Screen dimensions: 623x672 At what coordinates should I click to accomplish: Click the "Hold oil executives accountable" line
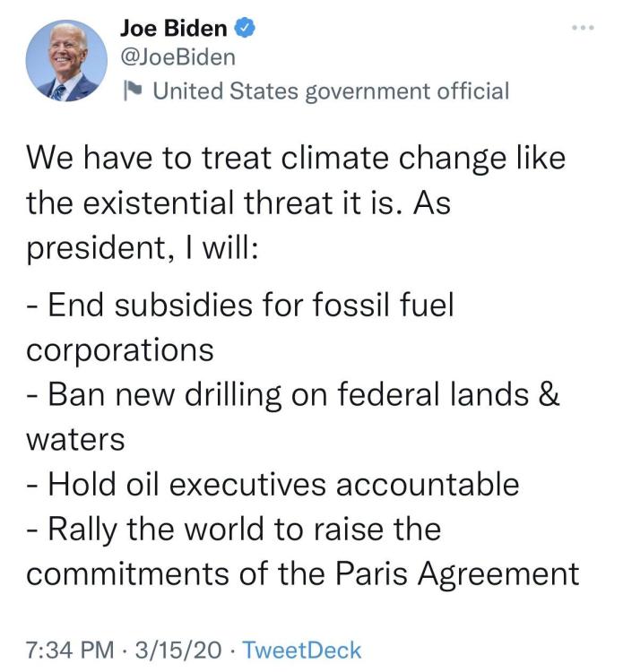273,484
